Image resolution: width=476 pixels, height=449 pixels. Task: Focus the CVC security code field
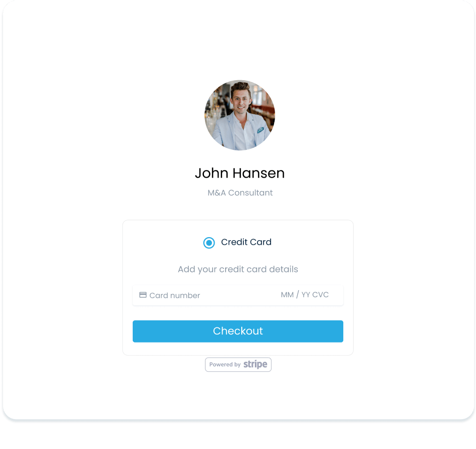tap(320, 295)
